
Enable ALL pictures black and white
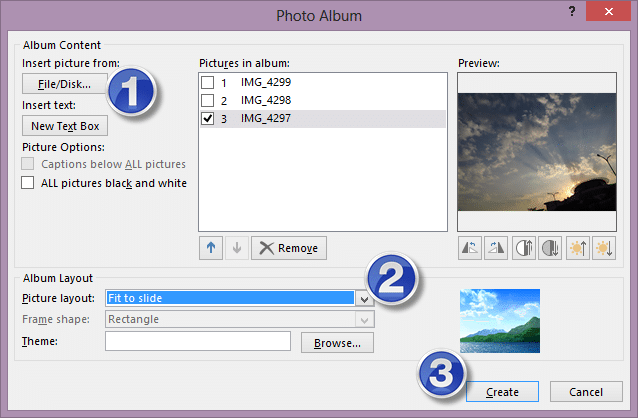pyautogui.click(x=28, y=183)
